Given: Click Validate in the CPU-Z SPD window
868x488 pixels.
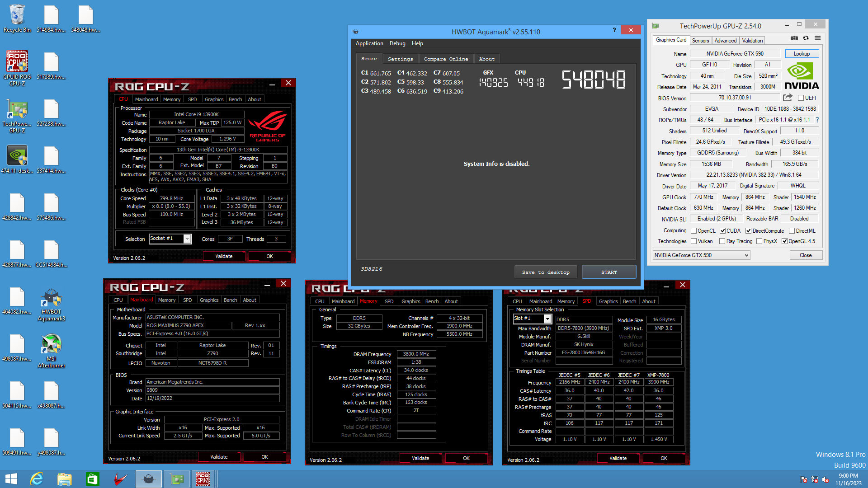Looking at the screenshot, I should (x=618, y=458).
